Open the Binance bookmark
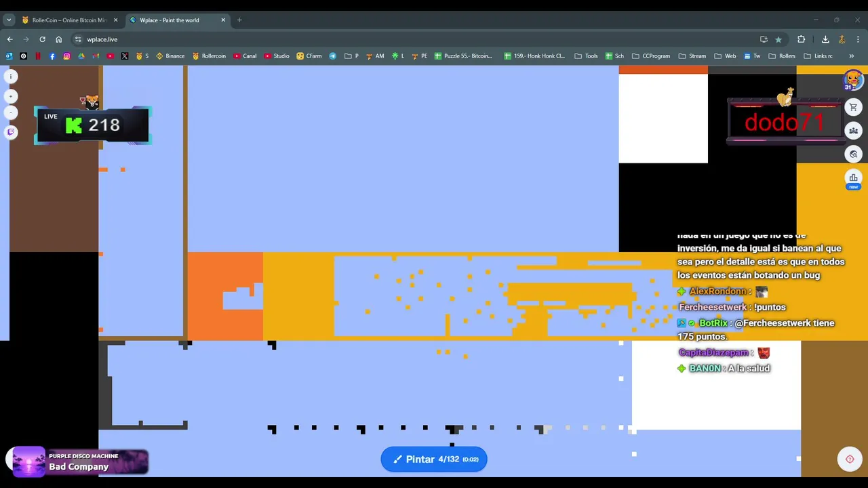The width and height of the screenshot is (868, 488). tap(170, 56)
